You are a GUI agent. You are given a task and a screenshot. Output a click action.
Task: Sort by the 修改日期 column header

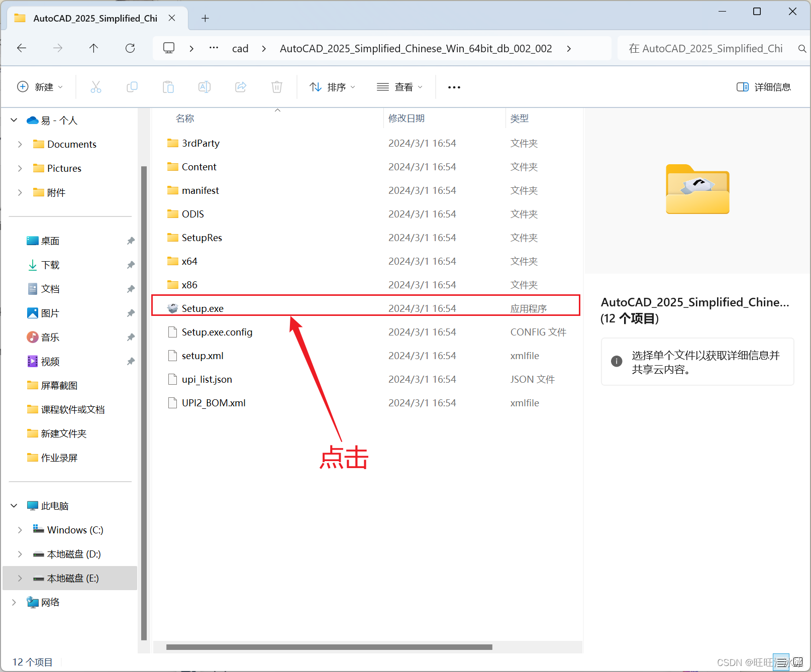click(407, 119)
